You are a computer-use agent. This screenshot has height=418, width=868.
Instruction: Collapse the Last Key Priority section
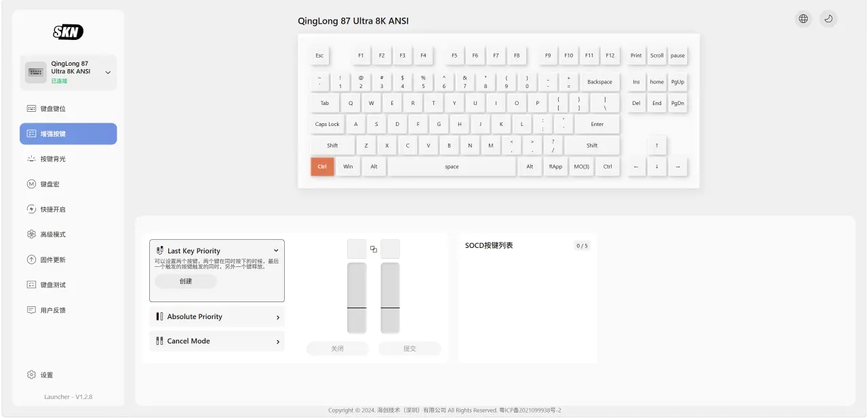click(276, 251)
